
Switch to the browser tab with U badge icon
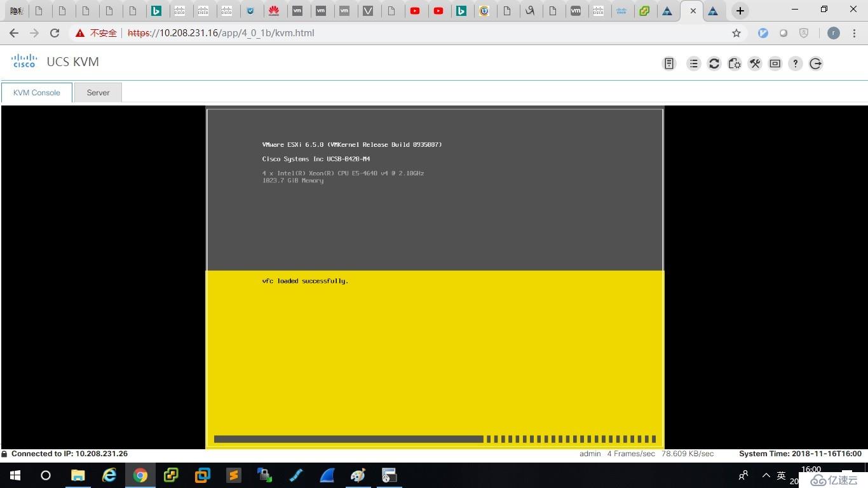pyautogui.click(x=484, y=11)
